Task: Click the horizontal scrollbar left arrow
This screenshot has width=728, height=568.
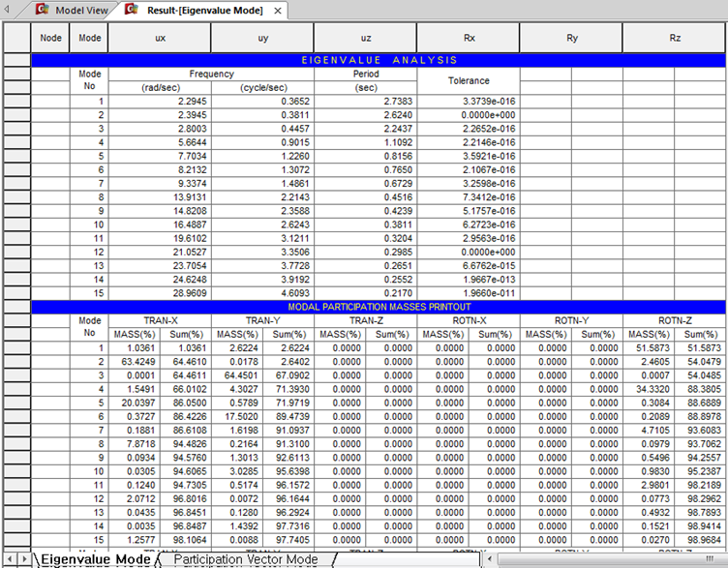Action: pos(490,559)
